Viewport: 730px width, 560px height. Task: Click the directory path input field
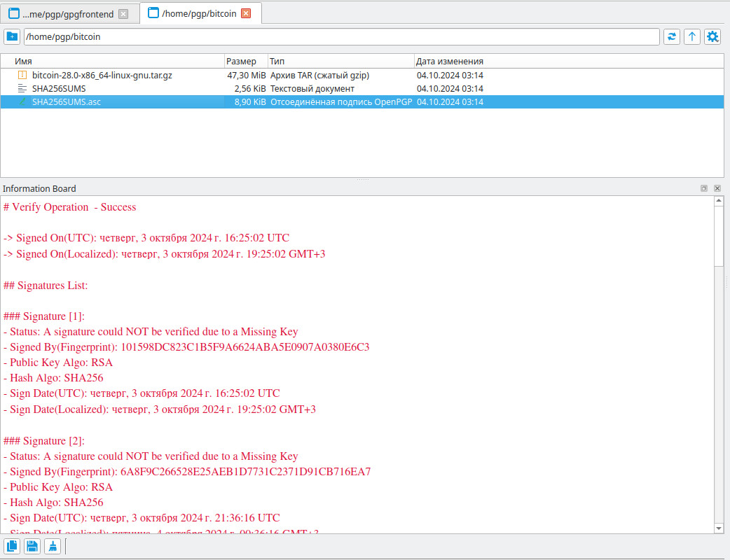[341, 36]
